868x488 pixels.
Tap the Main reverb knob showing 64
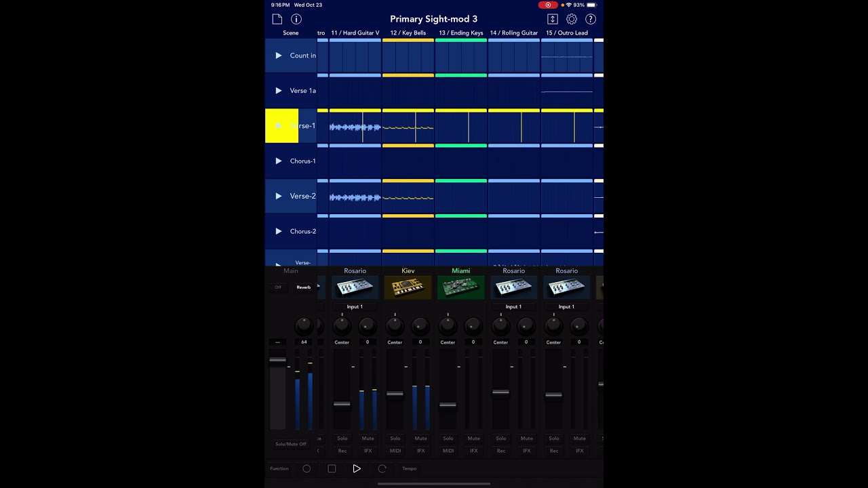(x=304, y=326)
